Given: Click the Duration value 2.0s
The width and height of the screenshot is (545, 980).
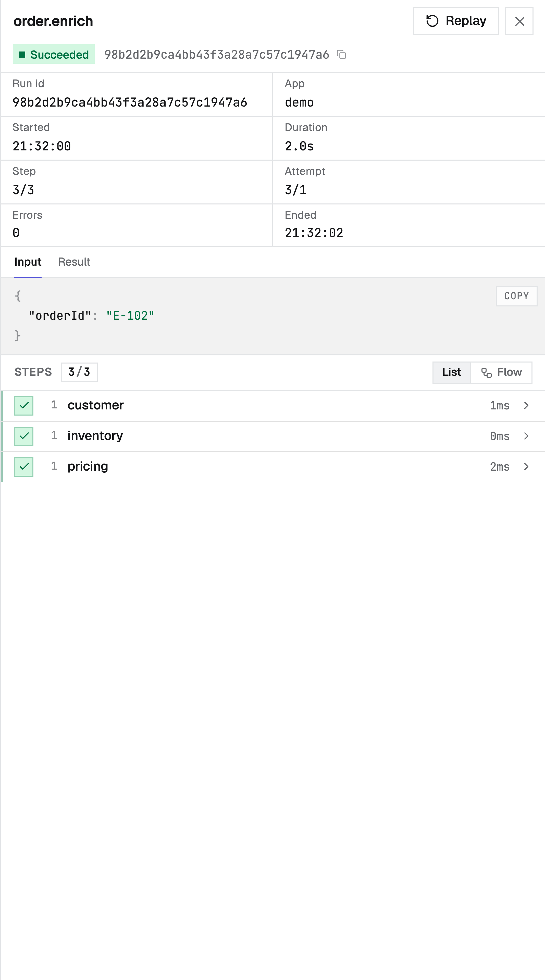Looking at the screenshot, I should pos(299,146).
